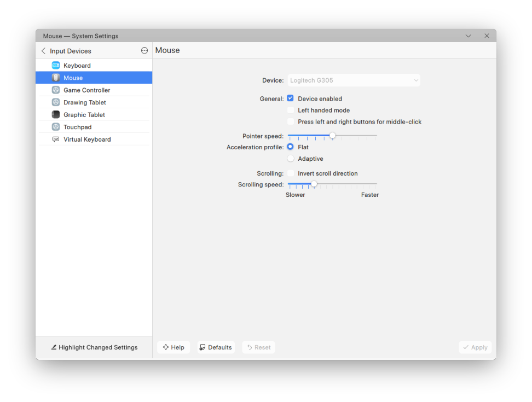This screenshot has height=402, width=532.
Task: Go back using Input Devices arrow
Action: [x=43, y=51]
